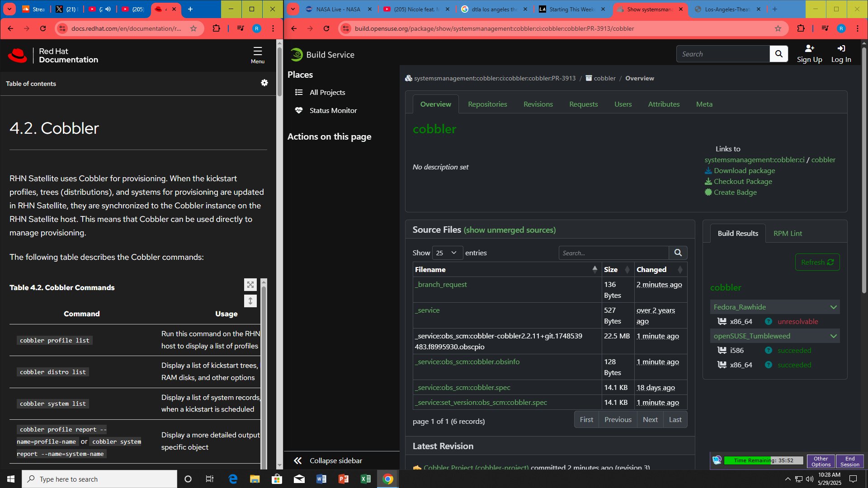Open the Users tab
Screen dimensions: 868x488
[623, 104]
